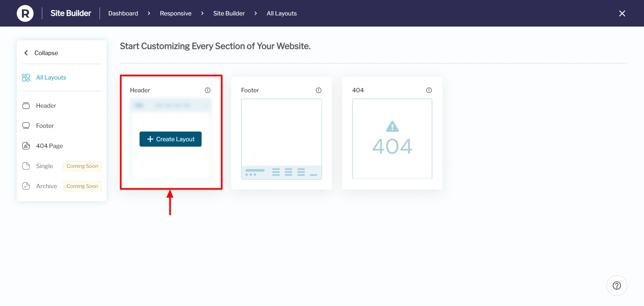Collapse the sidebar using the back chevron

(26, 53)
